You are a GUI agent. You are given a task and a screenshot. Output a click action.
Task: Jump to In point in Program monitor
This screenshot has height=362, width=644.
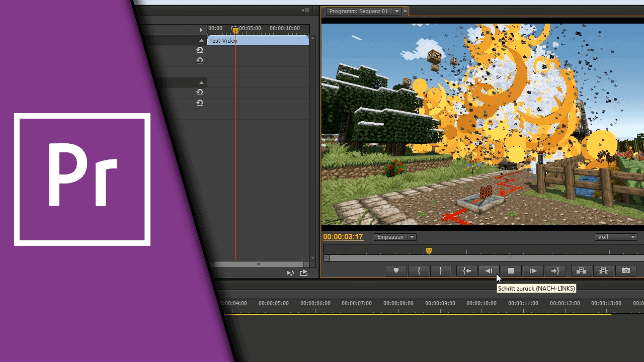[467, 271]
